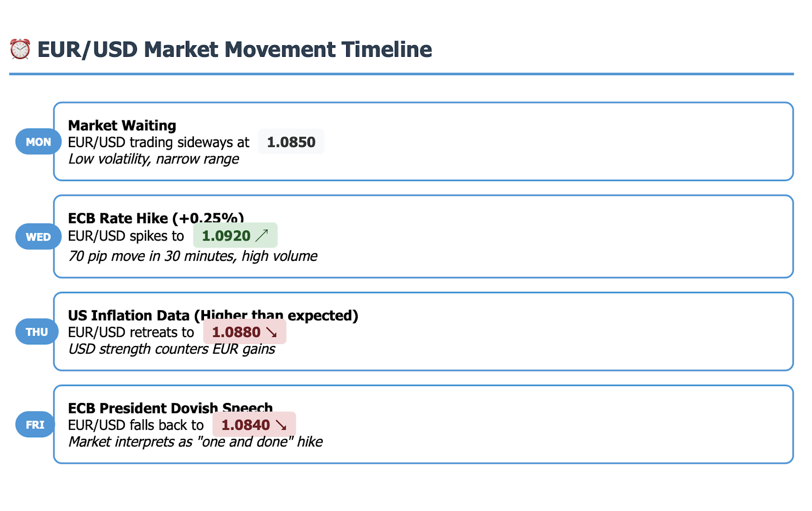Select the WED day badge
The height and width of the screenshot is (511, 812).
[38, 237]
